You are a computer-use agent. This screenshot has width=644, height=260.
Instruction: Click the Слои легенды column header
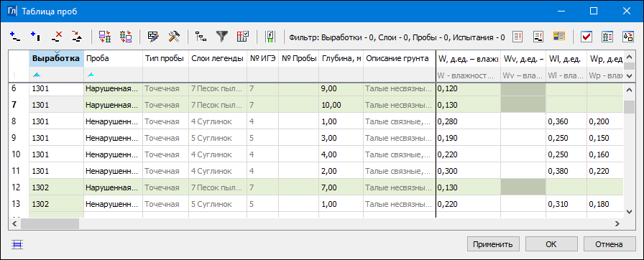218,59
